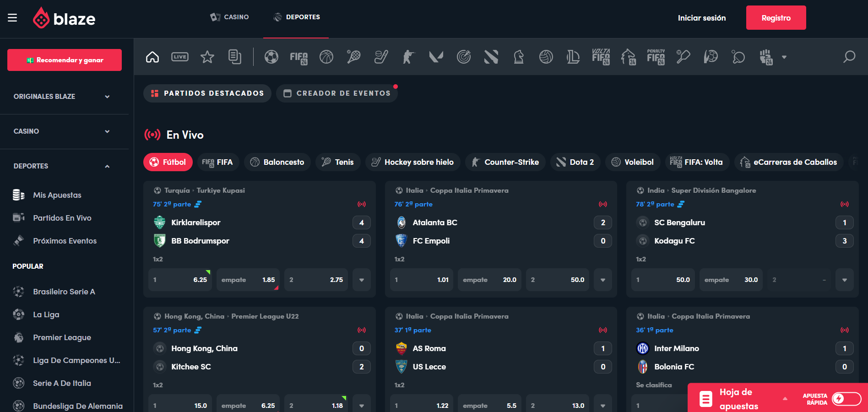Screen dimensions: 868x412
Task: Select eCarreras de Caballos filter chip
Action: pyautogui.click(x=789, y=162)
